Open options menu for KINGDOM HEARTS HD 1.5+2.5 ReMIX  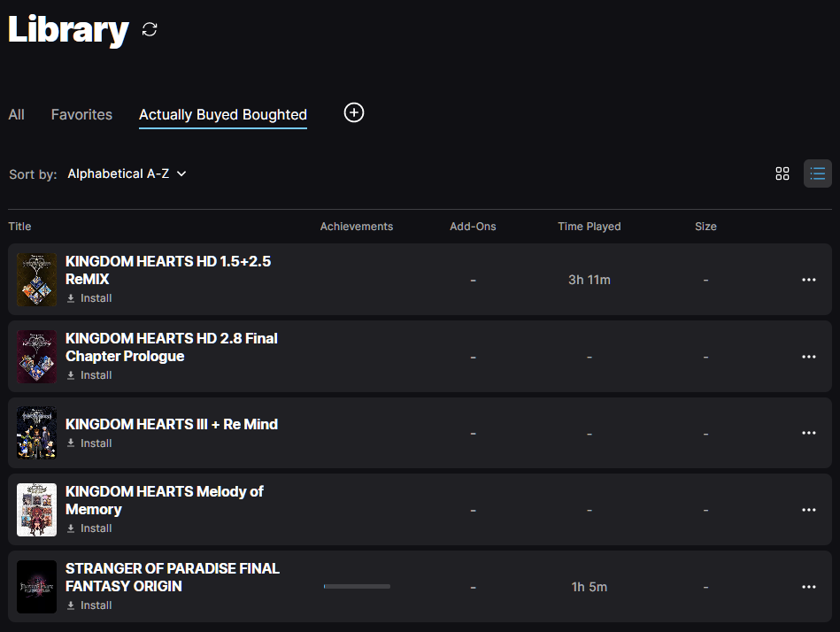tap(808, 280)
